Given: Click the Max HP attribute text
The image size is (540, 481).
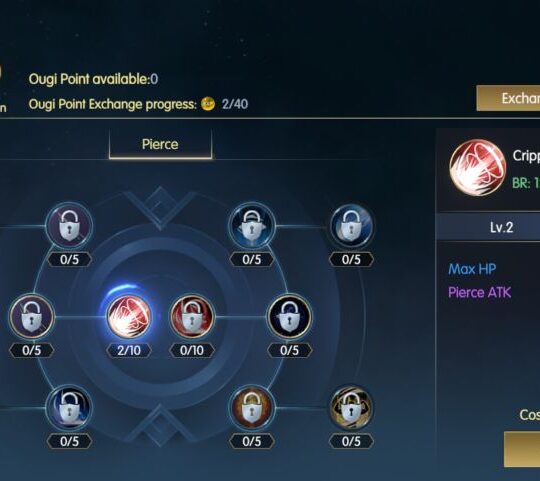Looking at the screenshot, I should point(472,269).
